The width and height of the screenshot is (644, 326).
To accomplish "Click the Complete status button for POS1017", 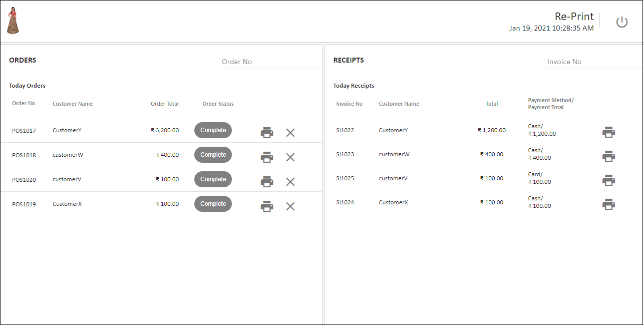I will (x=213, y=130).
